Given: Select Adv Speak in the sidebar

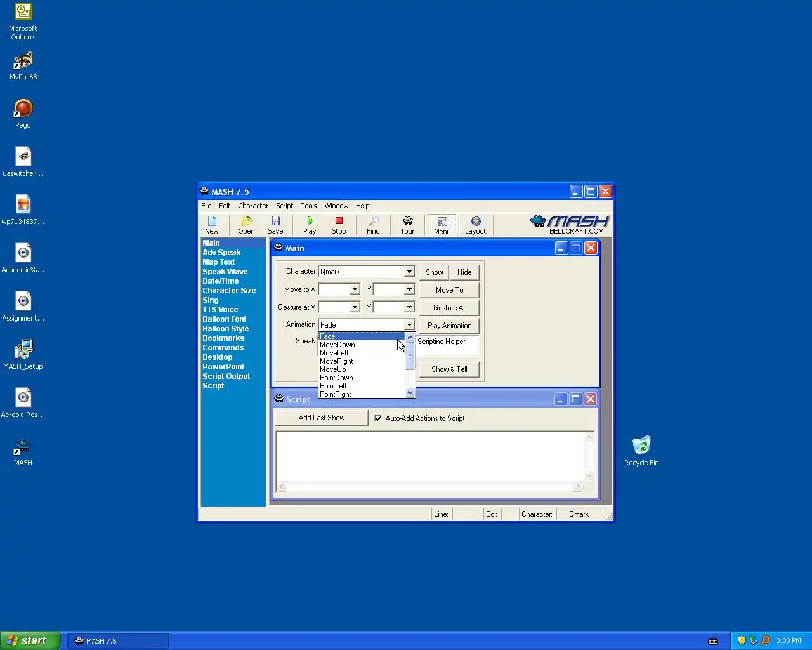Looking at the screenshot, I should click(221, 253).
